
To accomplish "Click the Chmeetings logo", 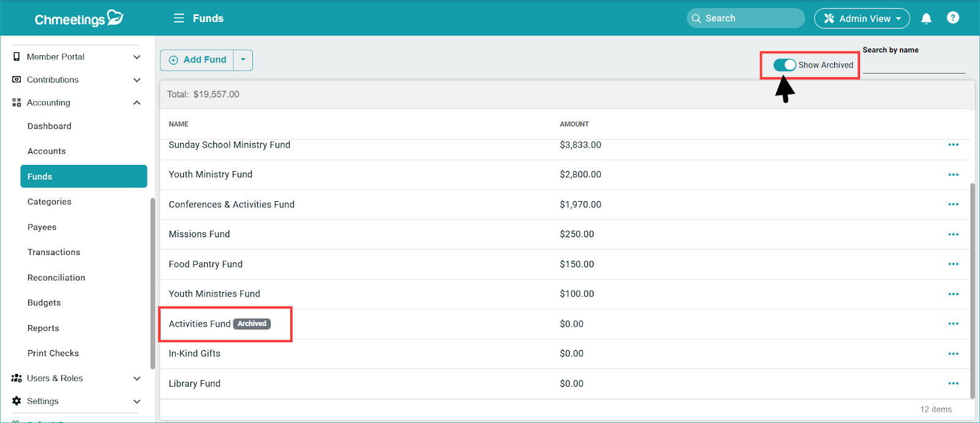I will (x=78, y=19).
